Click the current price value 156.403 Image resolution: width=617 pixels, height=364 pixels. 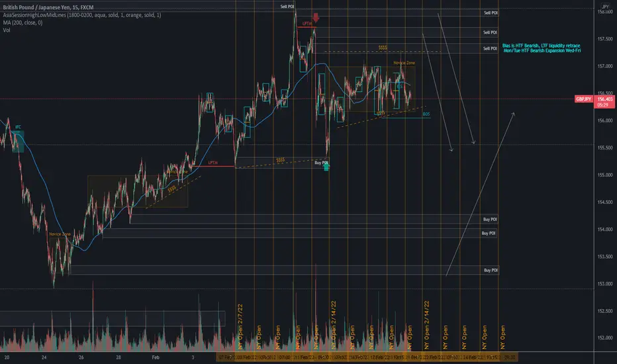(605, 99)
